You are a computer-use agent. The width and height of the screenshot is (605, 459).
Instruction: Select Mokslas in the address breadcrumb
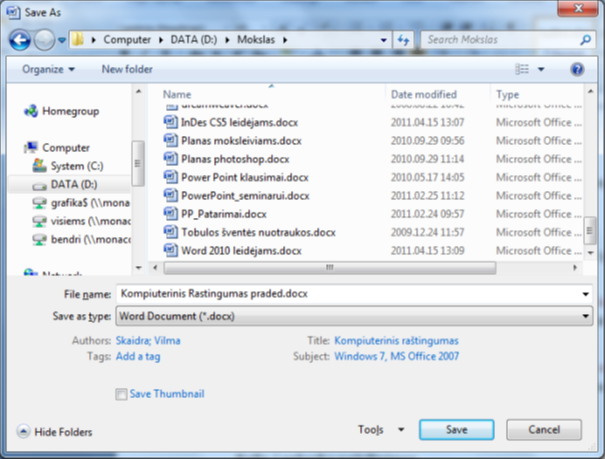[256, 39]
